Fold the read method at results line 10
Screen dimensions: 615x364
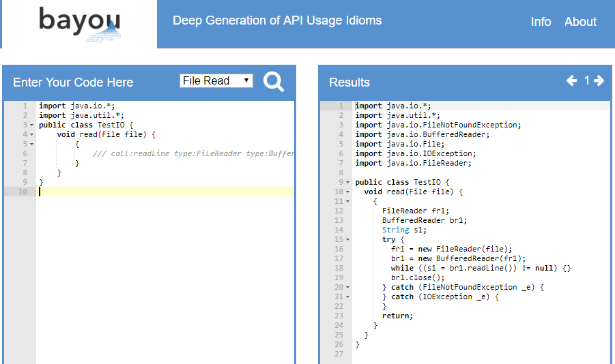(347, 192)
